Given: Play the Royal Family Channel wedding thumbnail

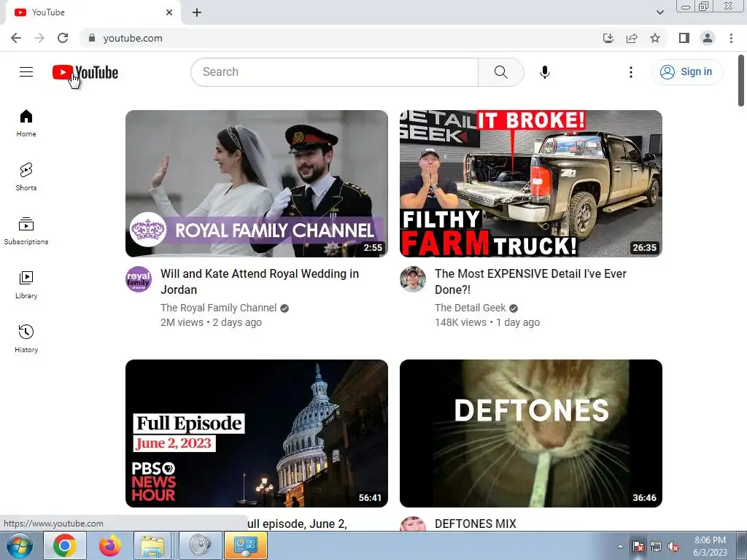Looking at the screenshot, I should click(256, 183).
